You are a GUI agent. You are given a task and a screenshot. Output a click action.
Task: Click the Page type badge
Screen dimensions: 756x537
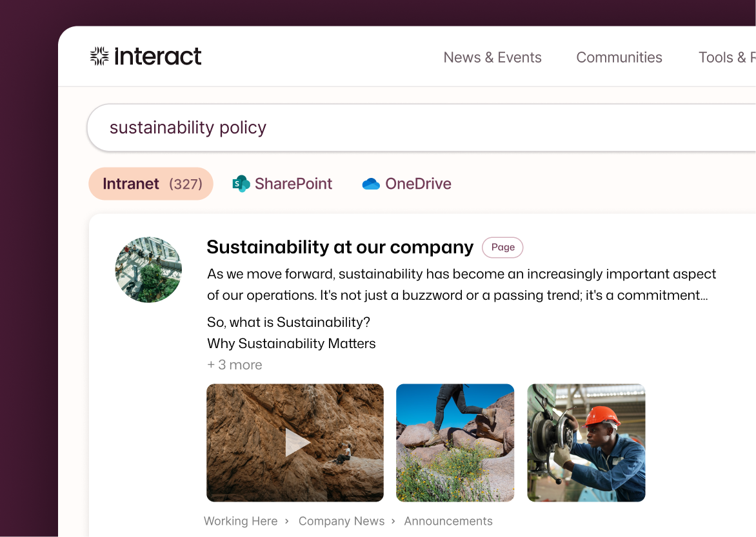point(502,248)
